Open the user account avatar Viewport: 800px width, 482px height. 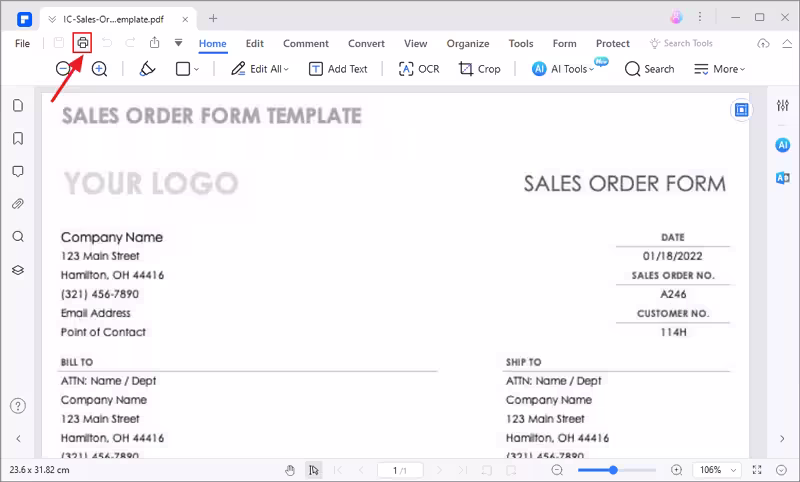(676, 17)
